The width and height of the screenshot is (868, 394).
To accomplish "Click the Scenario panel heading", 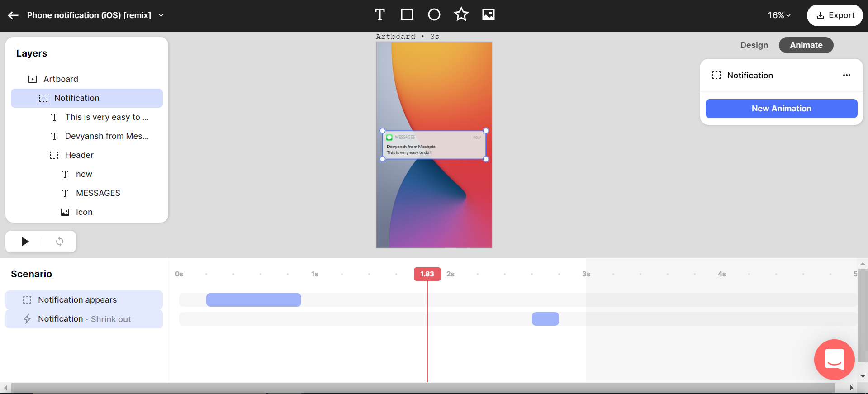I will [x=31, y=274].
